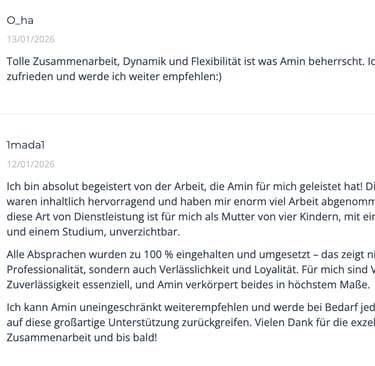Open reviewer profile 1mada1

25,145
